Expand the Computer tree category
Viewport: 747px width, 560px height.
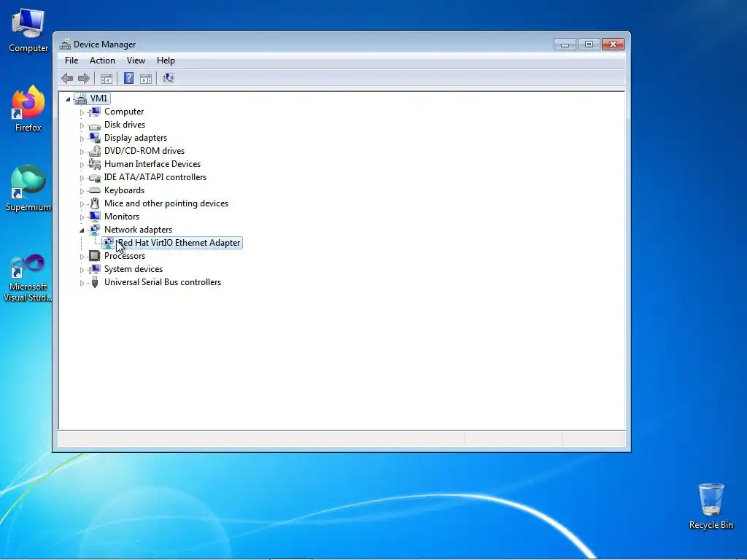(x=82, y=112)
